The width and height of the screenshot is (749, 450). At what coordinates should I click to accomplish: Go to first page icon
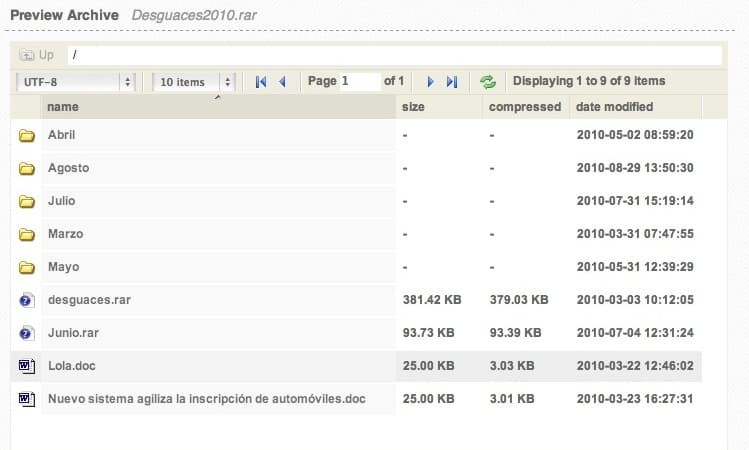[261, 82]
